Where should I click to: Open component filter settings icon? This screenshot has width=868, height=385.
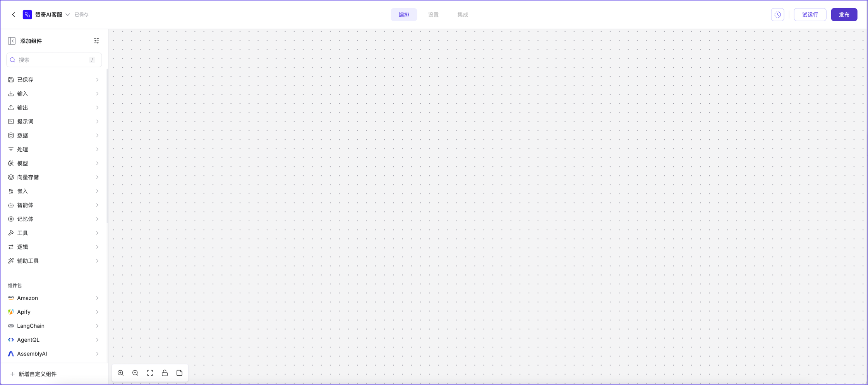click(96, 41)
